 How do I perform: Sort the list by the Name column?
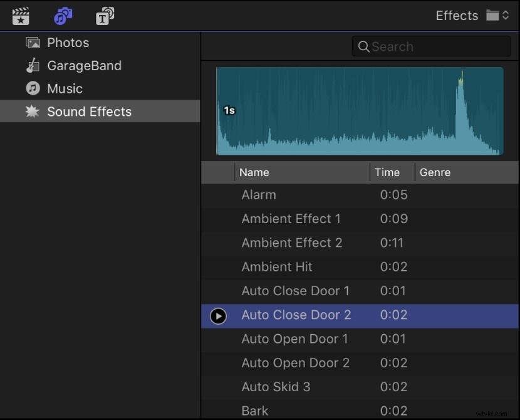pos(254,172)
